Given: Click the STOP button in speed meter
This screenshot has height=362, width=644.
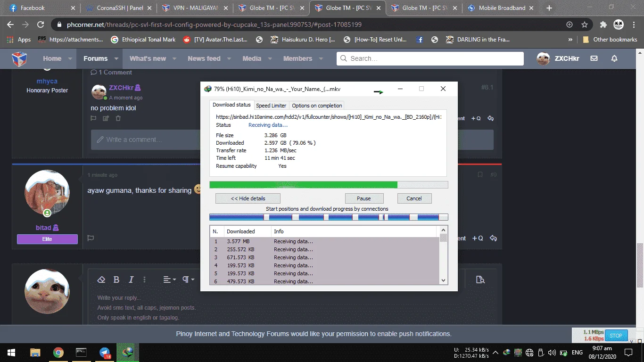Looking at the screenshot, I should 616,336.
